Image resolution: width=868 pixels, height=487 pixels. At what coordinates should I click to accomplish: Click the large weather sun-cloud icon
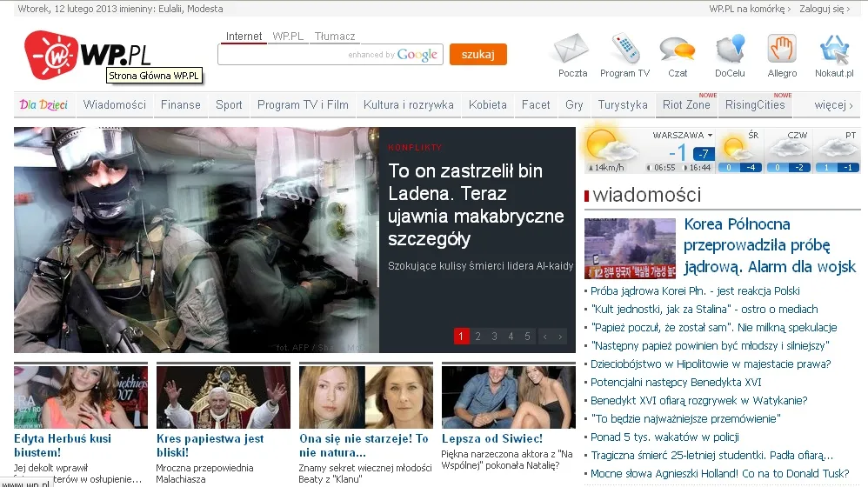(602, 144)
